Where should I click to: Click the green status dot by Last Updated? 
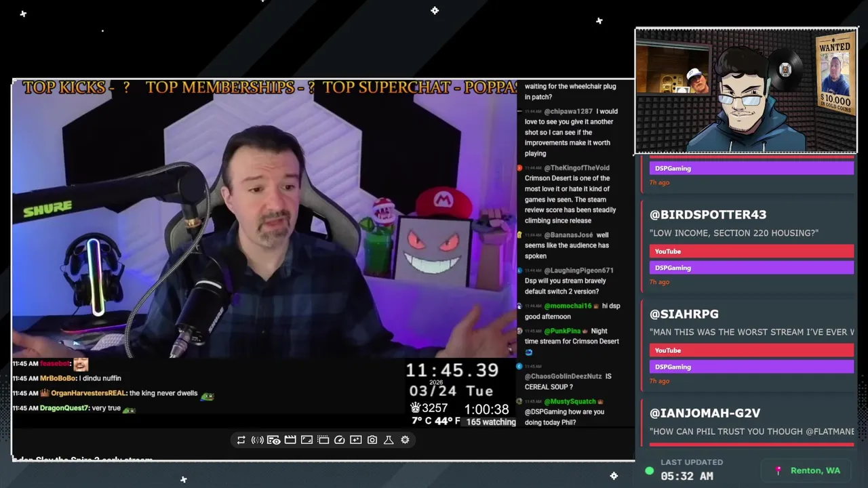650,470
